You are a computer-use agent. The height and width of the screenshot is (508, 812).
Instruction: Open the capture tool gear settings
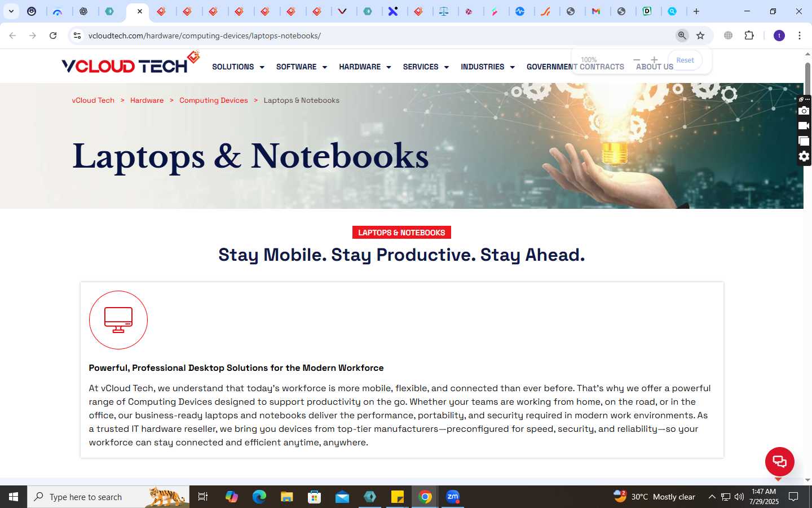click(804, 156)
